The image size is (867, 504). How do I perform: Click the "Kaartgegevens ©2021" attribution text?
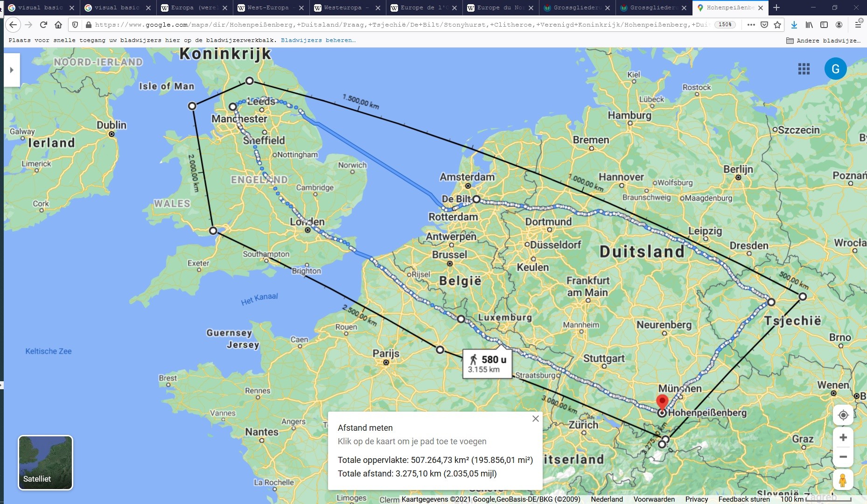(491, 499)
